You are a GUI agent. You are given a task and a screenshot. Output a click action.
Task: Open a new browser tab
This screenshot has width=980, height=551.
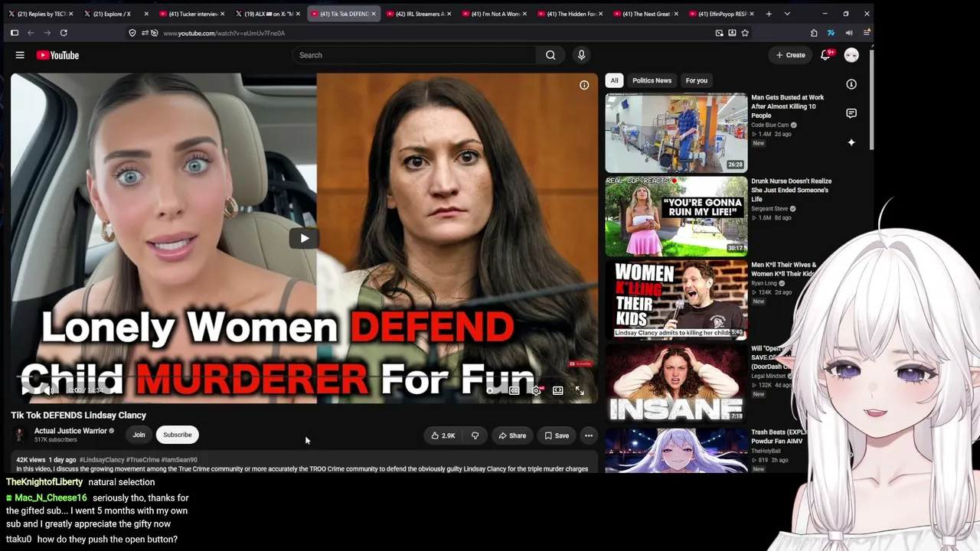pos(769,14)
